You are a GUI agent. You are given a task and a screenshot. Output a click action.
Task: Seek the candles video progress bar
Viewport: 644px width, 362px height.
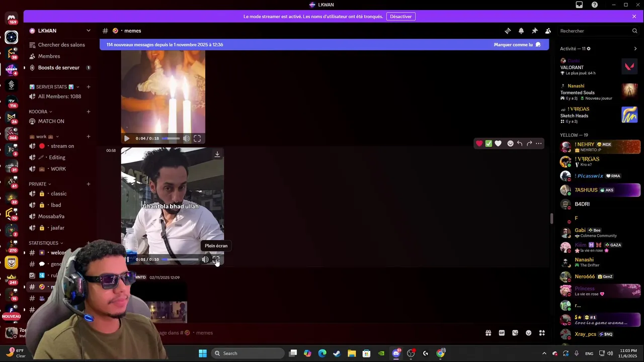coord(171,138)
